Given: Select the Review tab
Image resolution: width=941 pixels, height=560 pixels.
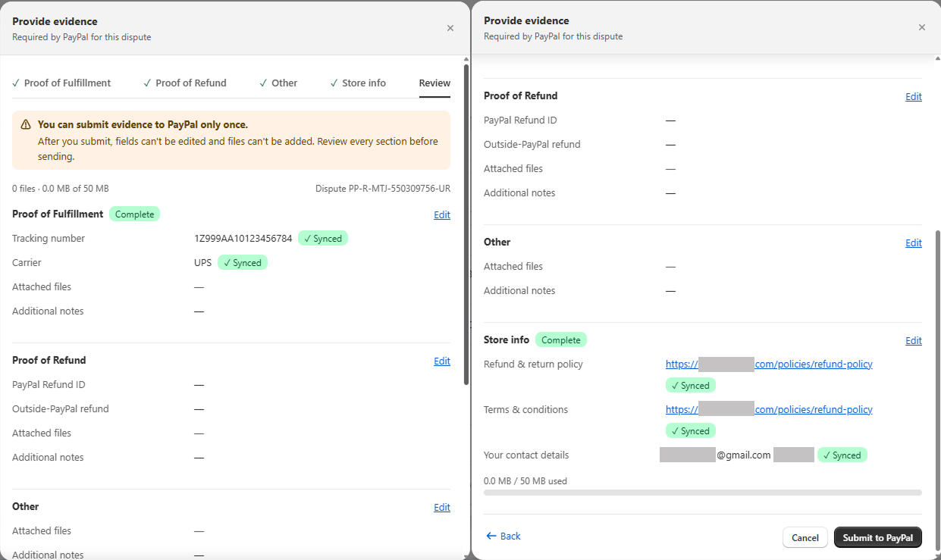Looking at the screenshot, I should pyautogui.click(x=434, y=83).
